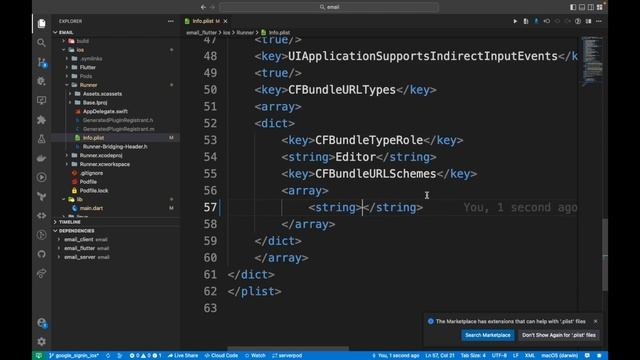The height and width of the screenshot is (360, 640).
Task: Customize layout icon in title bar
Action: 600,7
